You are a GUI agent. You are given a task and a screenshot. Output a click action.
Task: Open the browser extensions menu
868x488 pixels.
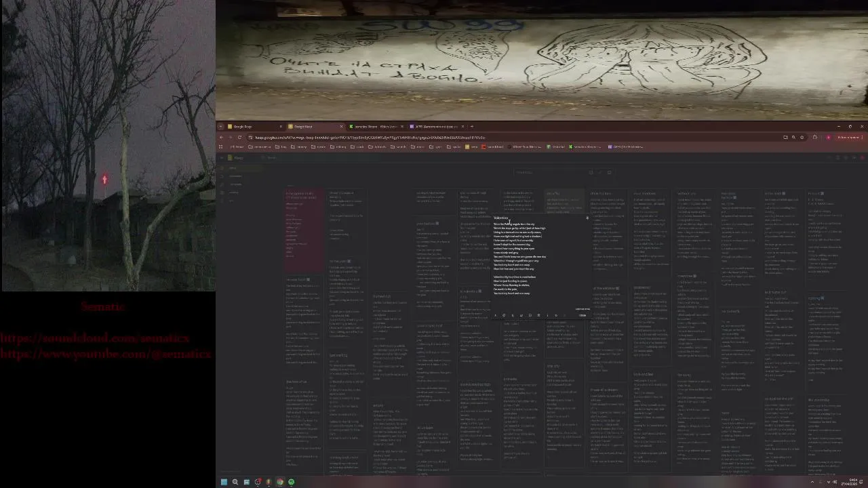[x=815, y=138]
